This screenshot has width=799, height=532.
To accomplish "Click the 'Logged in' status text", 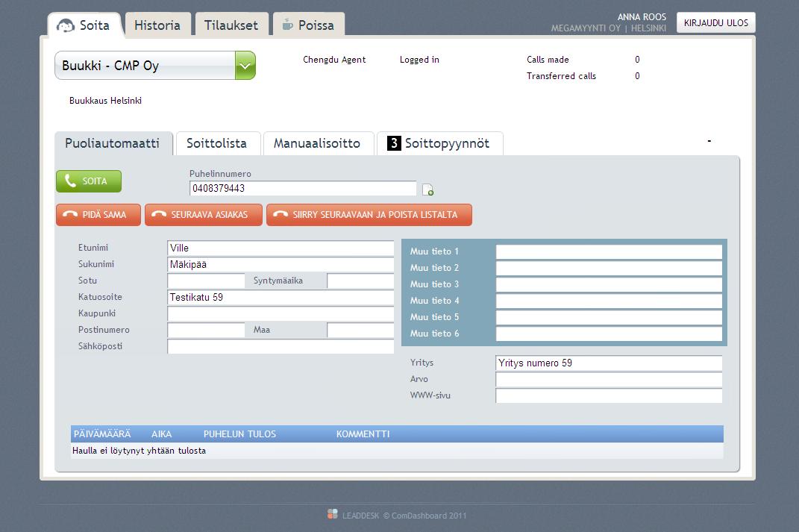I will [x=419, y=60].
